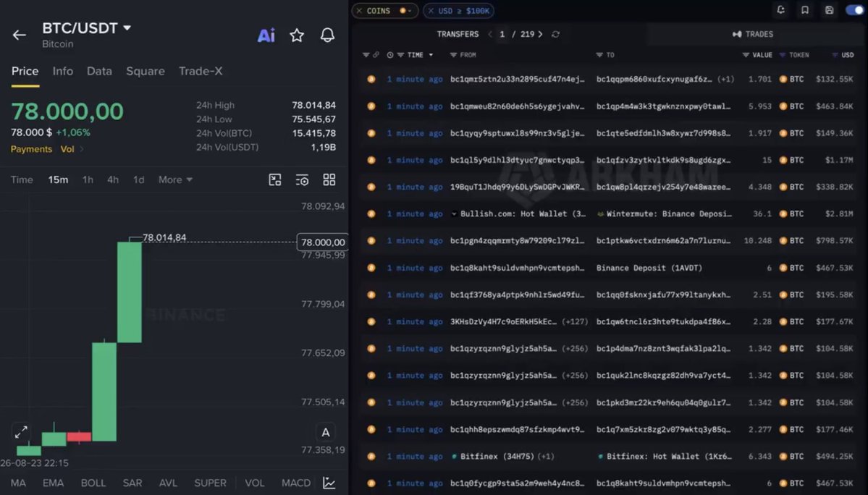Enable the SUPER indicator

point(211,483)
